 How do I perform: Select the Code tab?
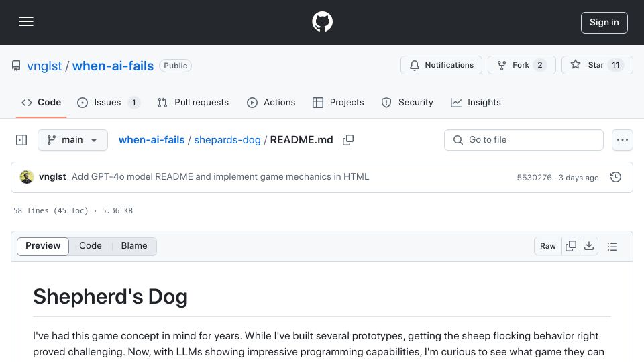tap(41, 102)
